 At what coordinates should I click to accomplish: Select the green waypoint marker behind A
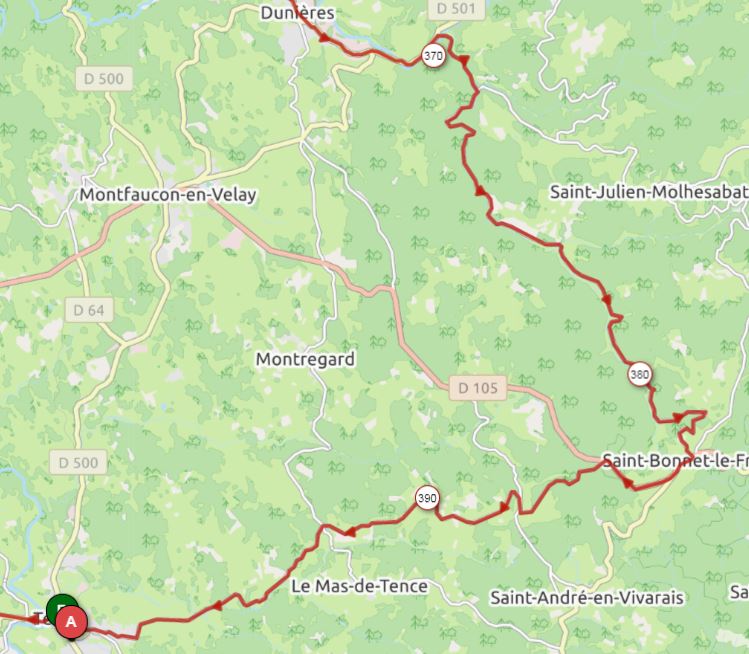[x=62, y=608]
